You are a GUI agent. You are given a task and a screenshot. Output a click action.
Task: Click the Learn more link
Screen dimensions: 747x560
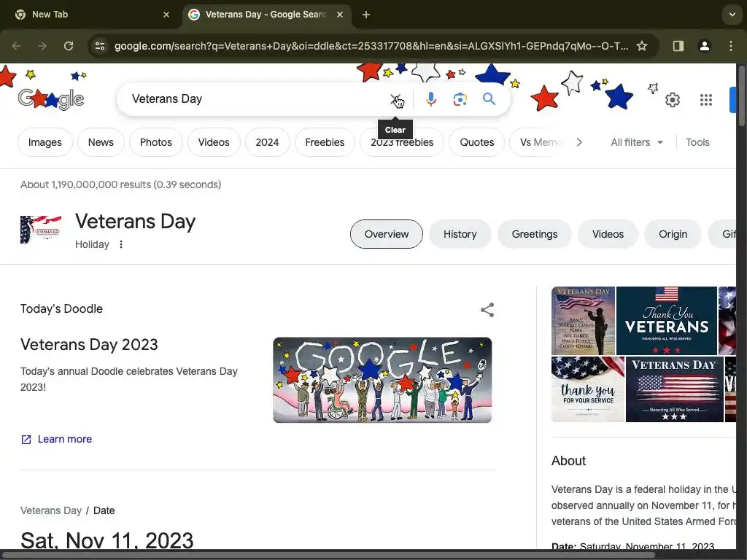(x=65, y=439)
